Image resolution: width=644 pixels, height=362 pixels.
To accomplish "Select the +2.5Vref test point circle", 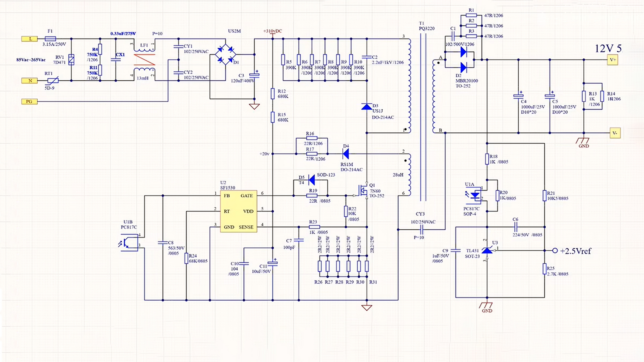I will 555,251.
